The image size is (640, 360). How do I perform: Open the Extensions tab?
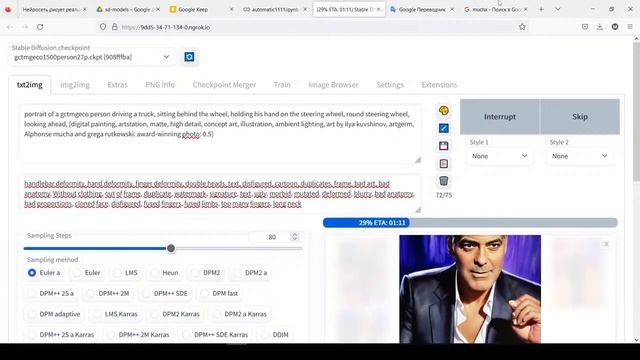click(439, 85)
